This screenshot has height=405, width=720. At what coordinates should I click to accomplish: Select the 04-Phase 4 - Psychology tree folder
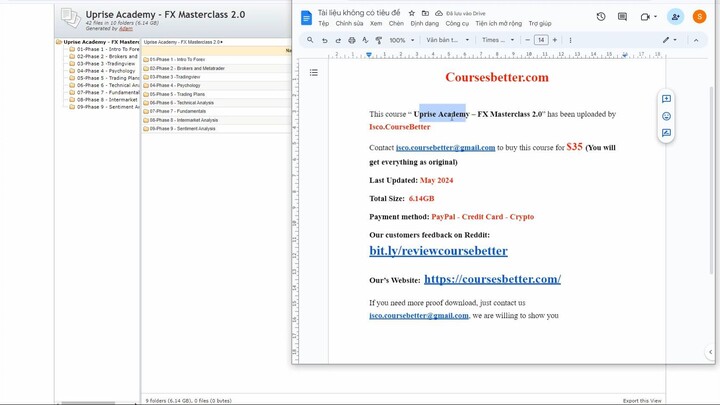[105, 71]
